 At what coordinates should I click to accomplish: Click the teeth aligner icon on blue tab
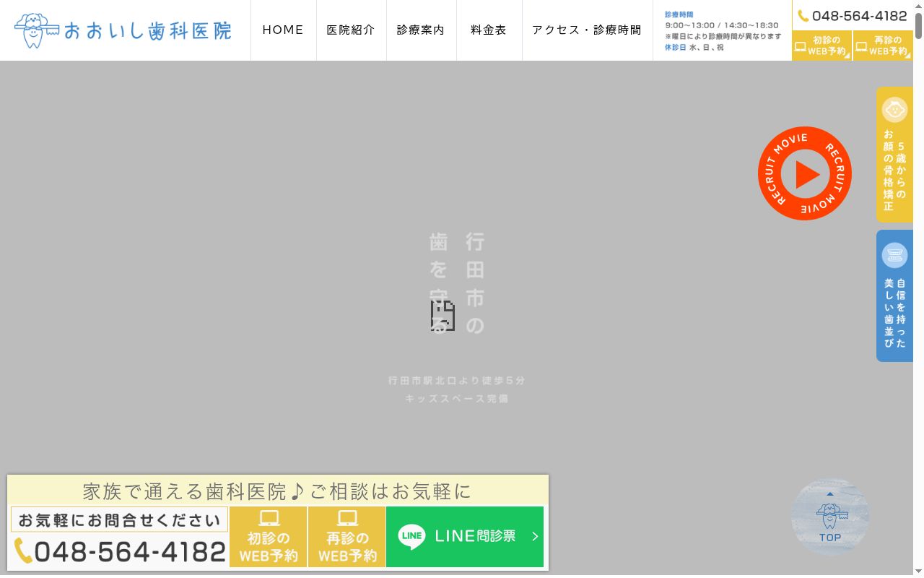(895, 255)
